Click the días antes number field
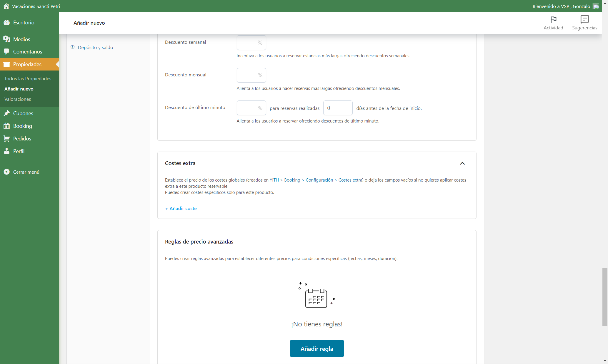Viewport: 608px width, 364px height. tap(338, 108)
